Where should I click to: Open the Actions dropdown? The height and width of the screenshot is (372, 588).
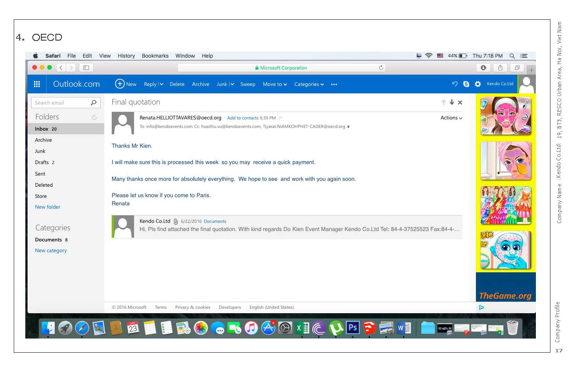[x=451, y=118]
